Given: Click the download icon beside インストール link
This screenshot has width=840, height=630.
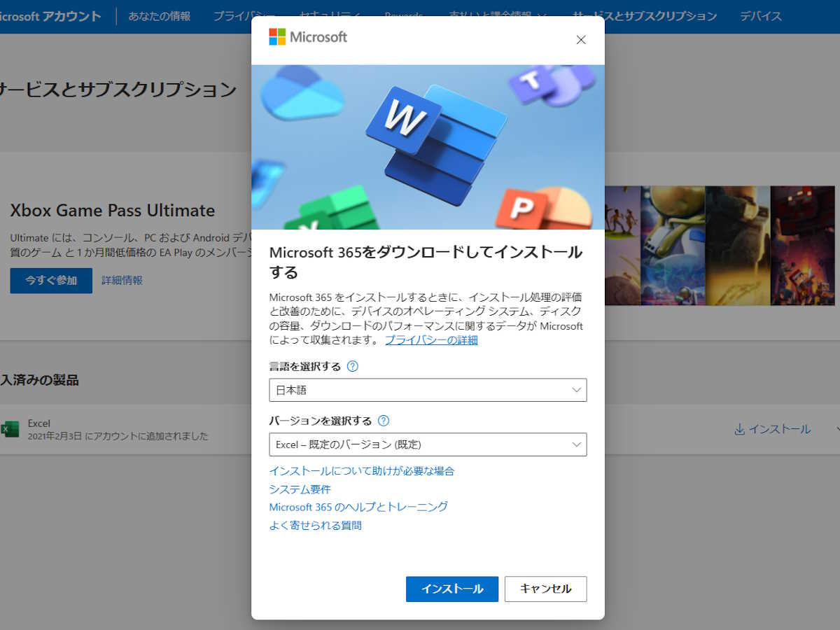Looking at the screenshot, I should pos(740,429).
